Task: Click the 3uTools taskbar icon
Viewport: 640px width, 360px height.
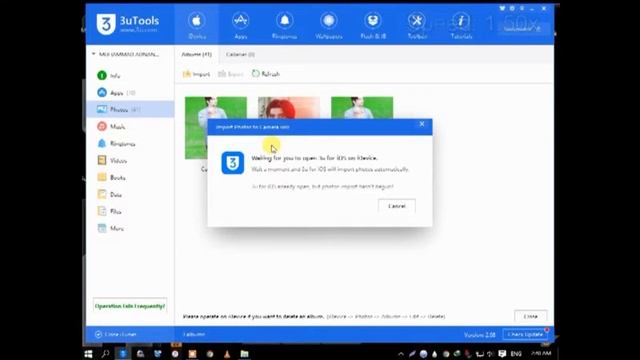Action: pos(123,353)
